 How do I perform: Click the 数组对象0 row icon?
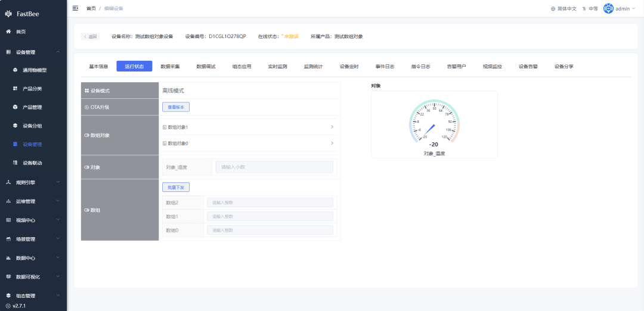pyautogui.click(x=165, y=144)
